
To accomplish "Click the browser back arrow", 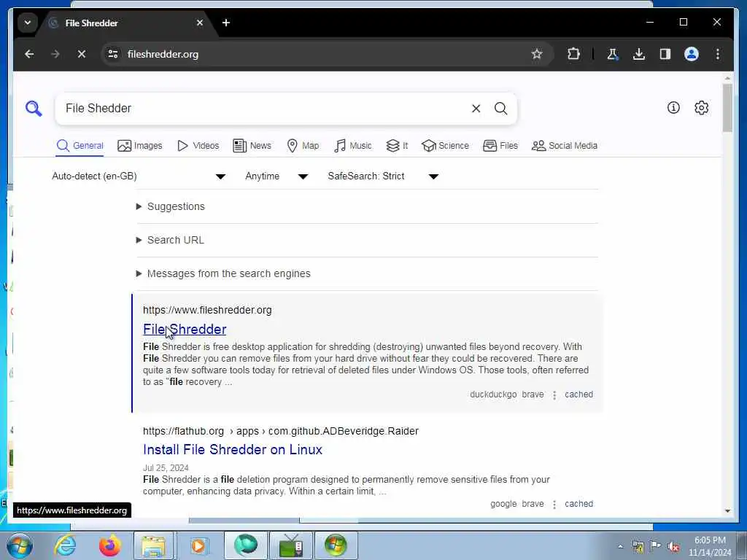I will click(29, 54).
